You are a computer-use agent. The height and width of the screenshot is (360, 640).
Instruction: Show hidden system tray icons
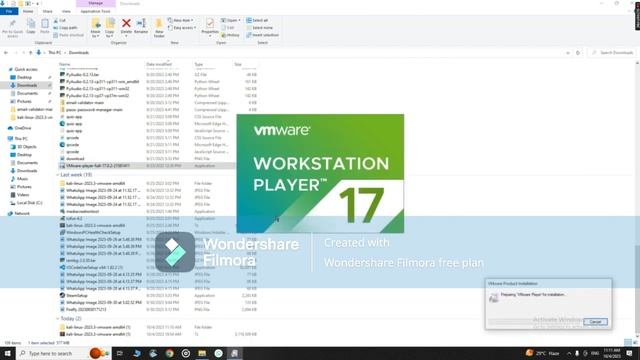click(569, 353)
